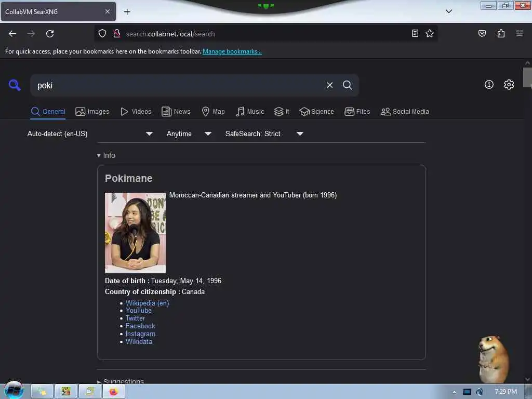Screen dimensions: 532x399
Task: Open SearXNG preferences gear icon
Action: pyautogui.click(x=509, y=85)
